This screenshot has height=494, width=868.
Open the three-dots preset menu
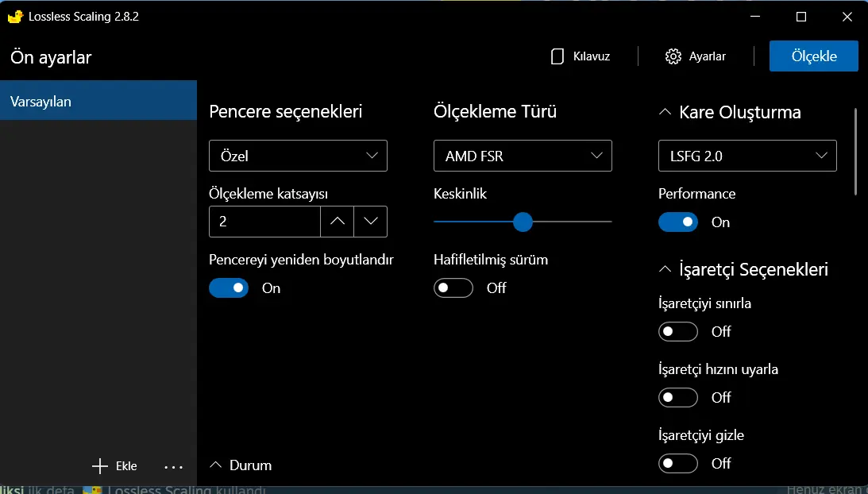[x=173, y=467]
